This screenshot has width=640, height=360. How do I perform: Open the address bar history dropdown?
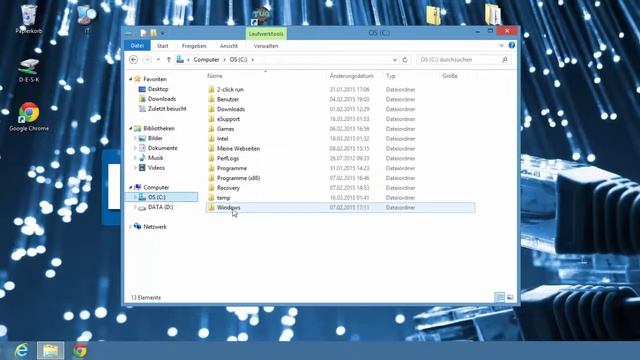point(395,60)
